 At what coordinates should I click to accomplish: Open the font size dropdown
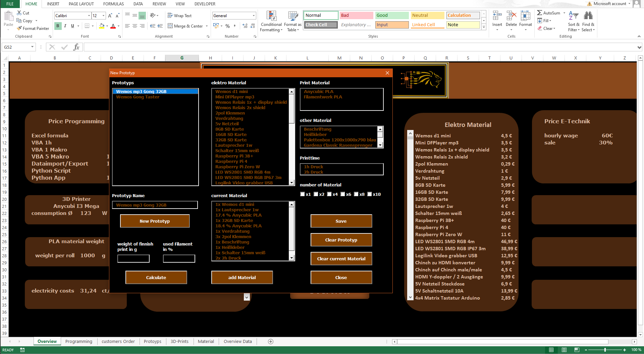click(103, 16)
